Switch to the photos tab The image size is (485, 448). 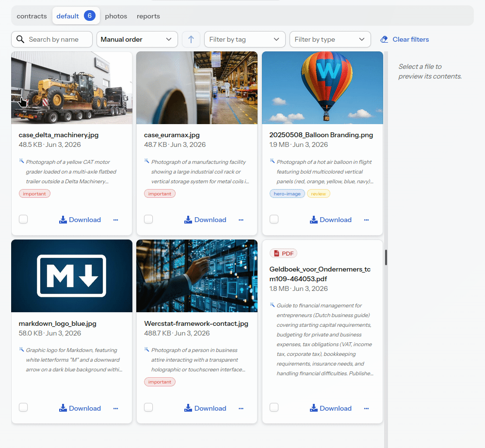116,16
